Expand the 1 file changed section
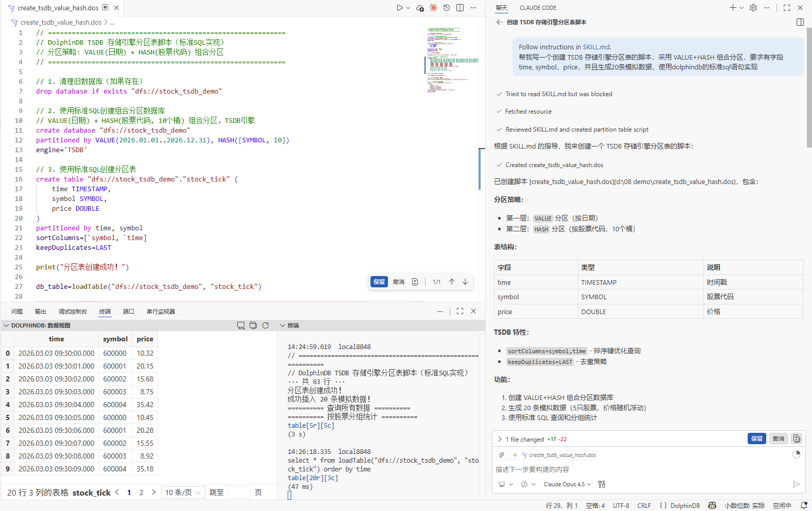This screenshot has width=812, height=511. tap(532, 439)
